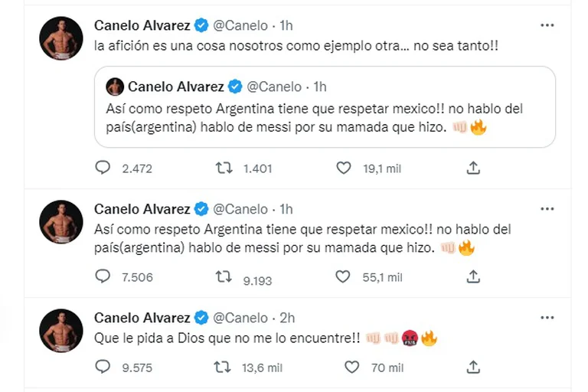The width and height of the screenshot is (588, 392).
Task: Open the 2h timestamp of the last tweet
Action: click(287, 318)
